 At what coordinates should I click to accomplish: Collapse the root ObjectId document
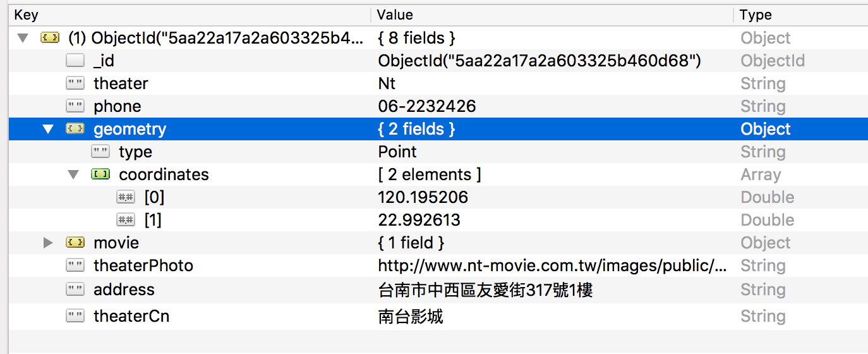click(x=23, y=38)
